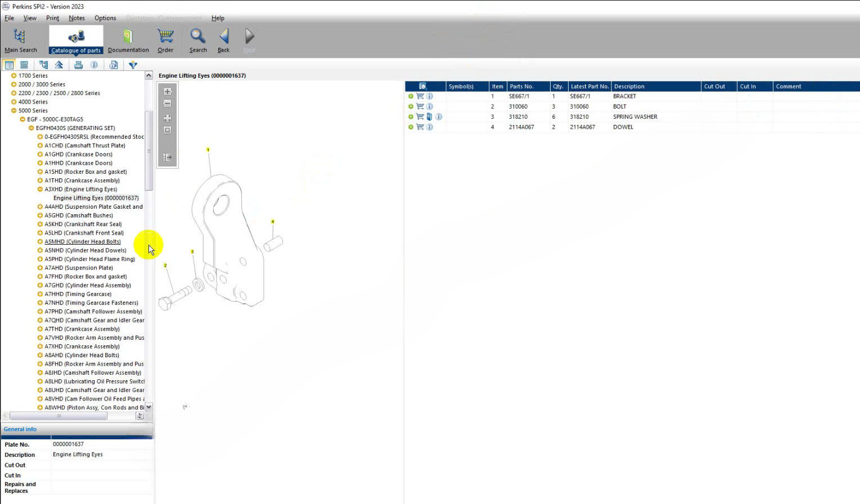This screenshot has width=860, height=504.
Task: Click the filter funnel icon in tree toolbar
Action: coord(133,65)
